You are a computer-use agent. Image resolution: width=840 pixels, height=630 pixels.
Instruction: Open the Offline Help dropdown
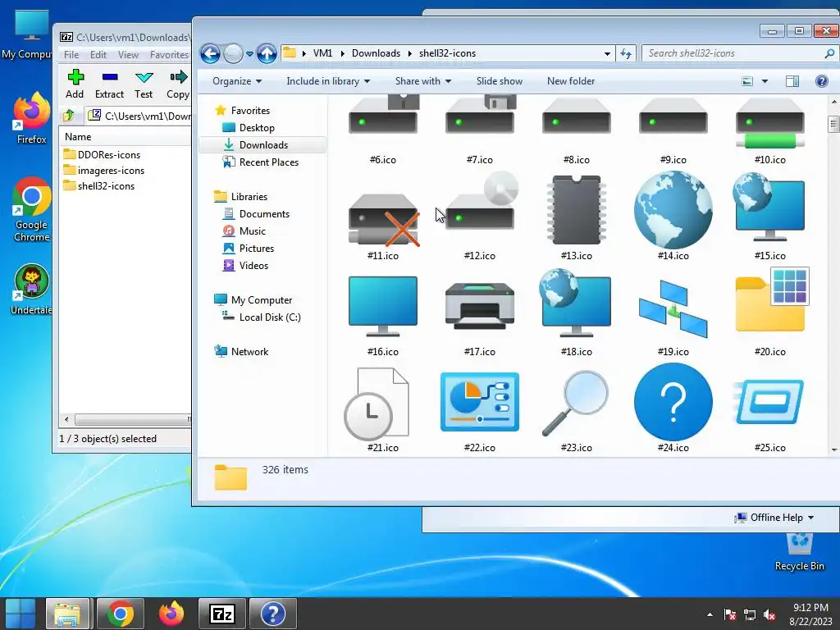click(774, 518)
